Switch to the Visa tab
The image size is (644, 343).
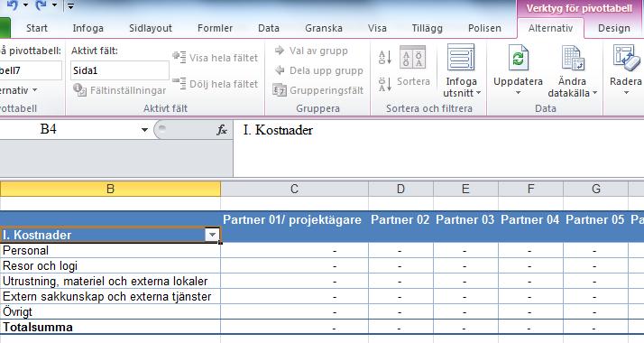click(377, 28)
